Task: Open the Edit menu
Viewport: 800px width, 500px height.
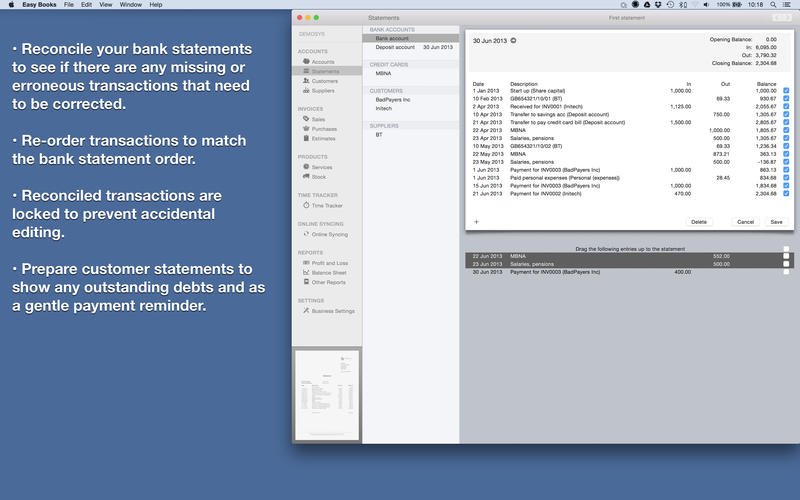Action: coord(87,5)
